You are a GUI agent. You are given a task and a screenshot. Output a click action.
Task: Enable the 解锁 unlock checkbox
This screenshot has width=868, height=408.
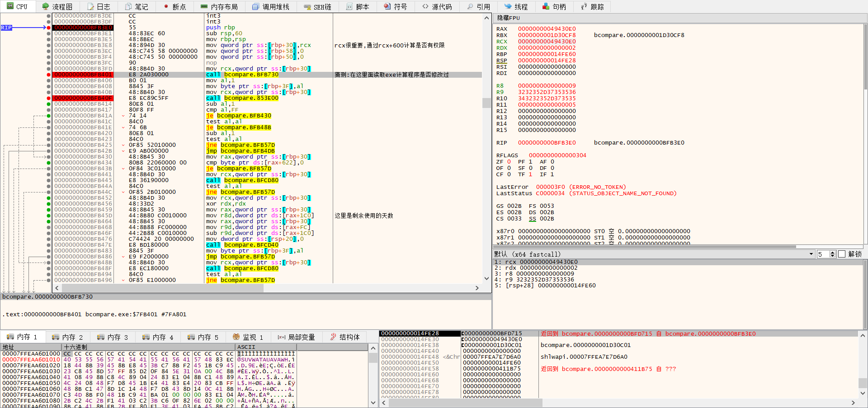tap(842, 254)
